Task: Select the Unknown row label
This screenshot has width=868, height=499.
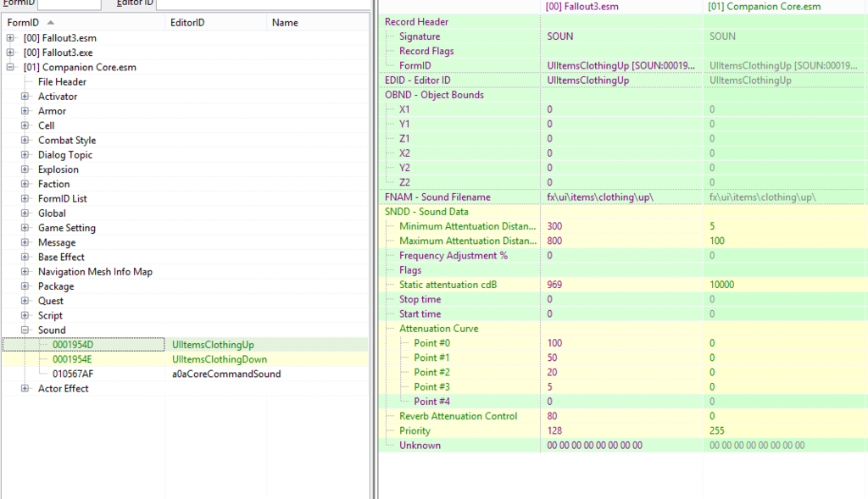Action: pyautogui.click(x=420, y=446)
